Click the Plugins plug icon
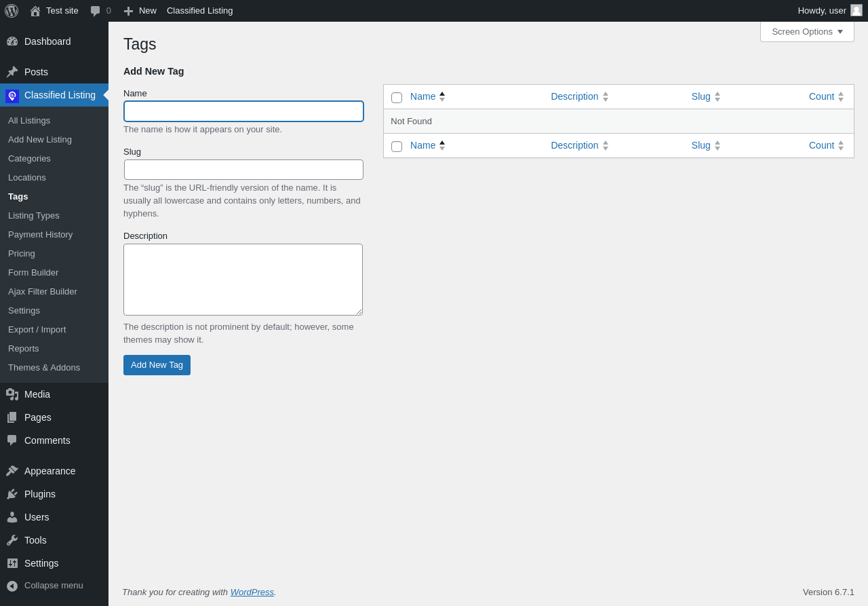This screenshot has height=606, width=868. pyautogui.click(x=12, y=494)
